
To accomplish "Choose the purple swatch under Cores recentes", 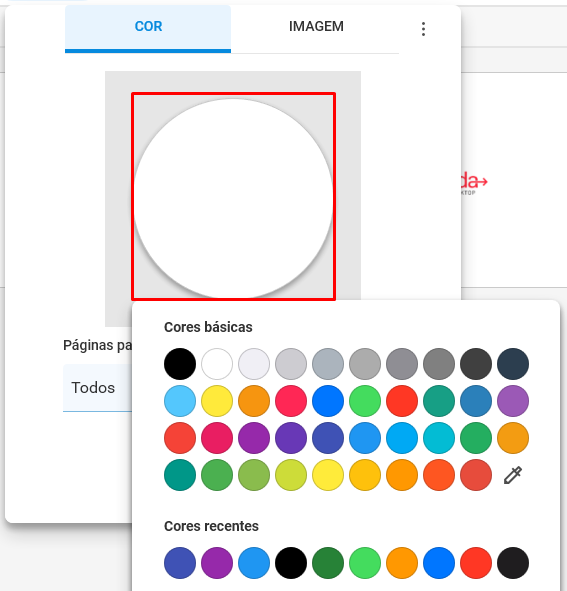I will (217, 563).
